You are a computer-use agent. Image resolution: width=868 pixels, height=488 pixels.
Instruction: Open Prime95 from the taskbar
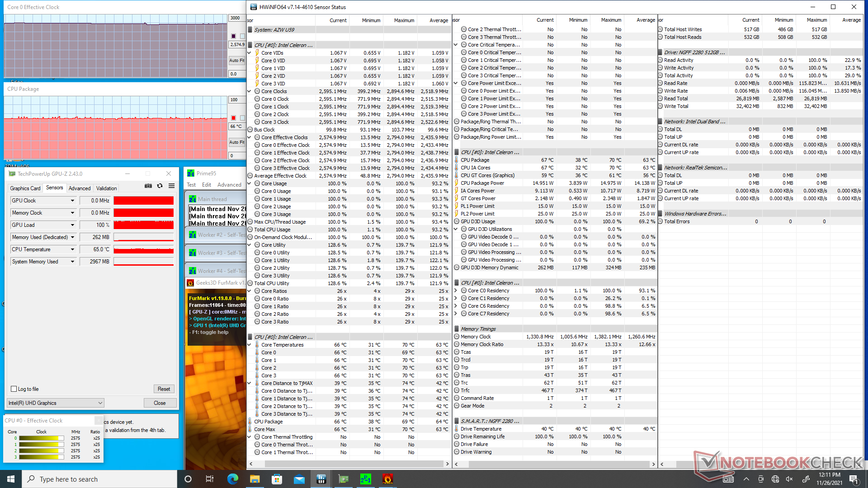coord(365,479)
